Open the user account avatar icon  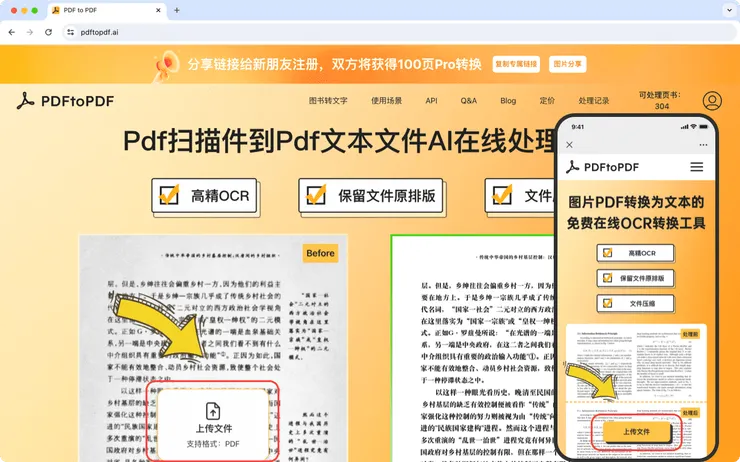pos(712,101)
